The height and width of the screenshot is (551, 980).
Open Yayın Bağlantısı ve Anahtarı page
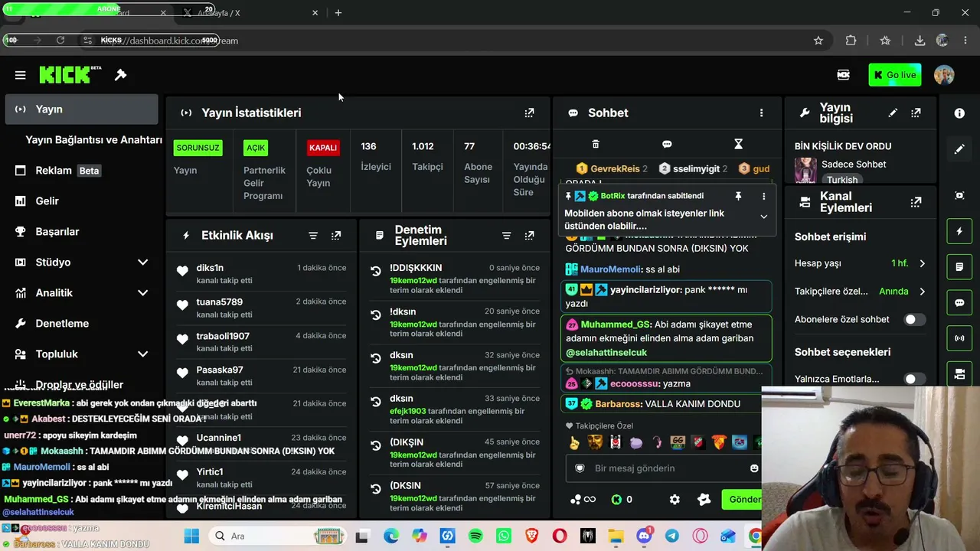click(x=93, y=140)
